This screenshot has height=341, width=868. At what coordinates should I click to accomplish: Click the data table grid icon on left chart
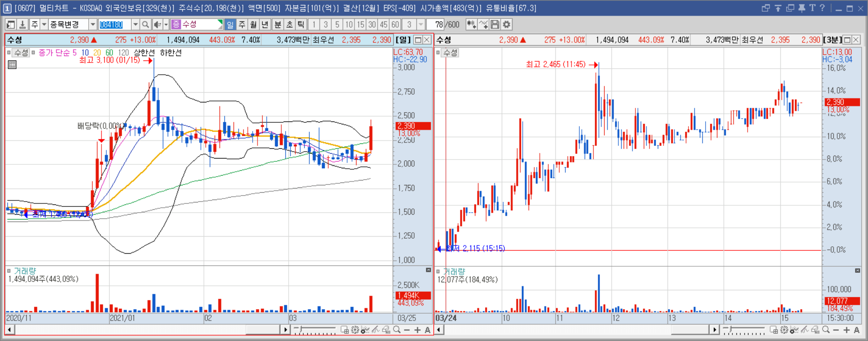12,64
